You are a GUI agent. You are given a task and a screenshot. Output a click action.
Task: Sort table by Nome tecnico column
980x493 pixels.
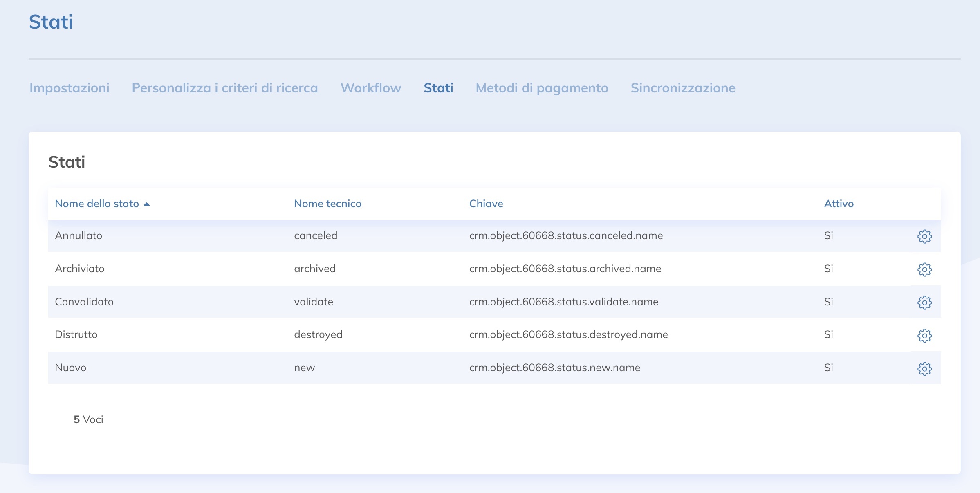(x=327, y=204)
